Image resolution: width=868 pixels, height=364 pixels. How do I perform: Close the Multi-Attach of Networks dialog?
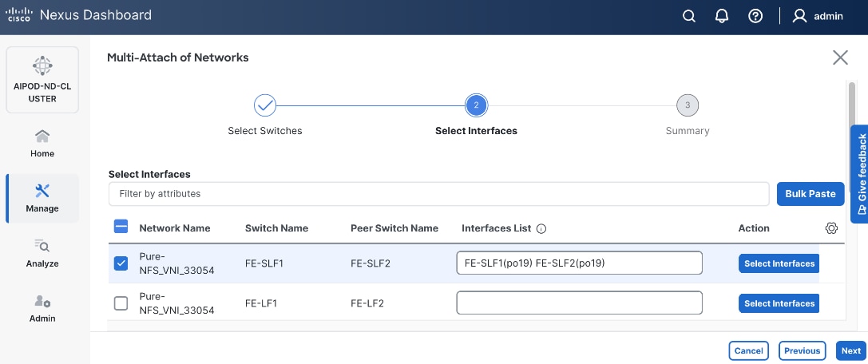pyautogui.click(x=840, y=57)
